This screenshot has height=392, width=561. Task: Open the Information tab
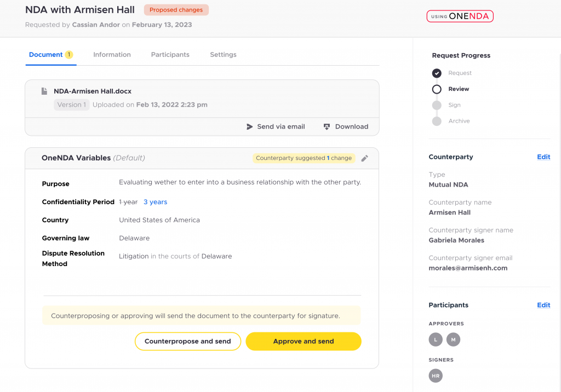(112, 55)
